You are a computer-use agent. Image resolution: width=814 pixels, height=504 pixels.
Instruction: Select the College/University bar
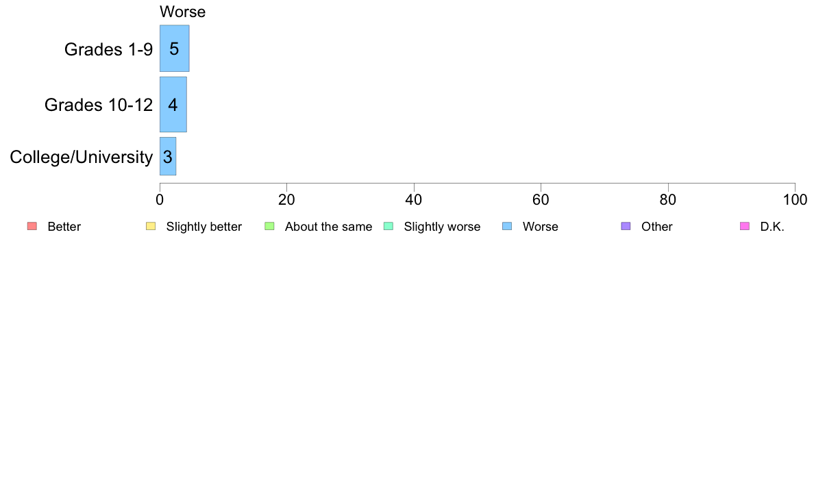click(x=168, y=156)
